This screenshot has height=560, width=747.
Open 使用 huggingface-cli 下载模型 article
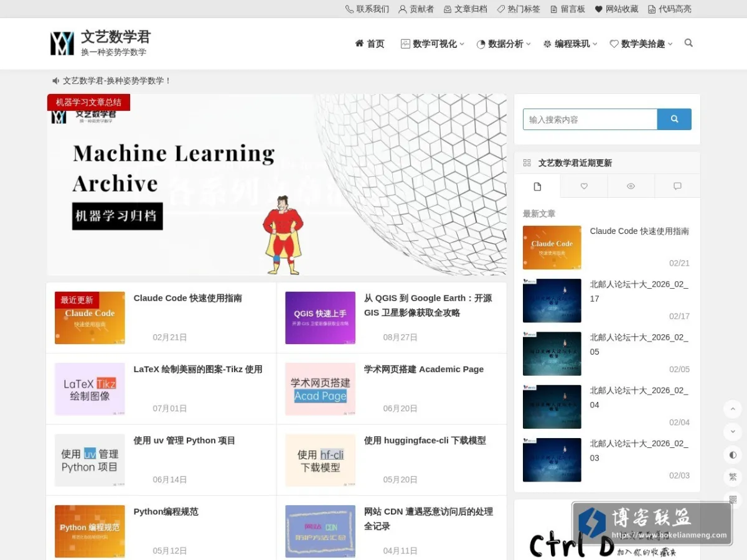[x=425, y=441]
